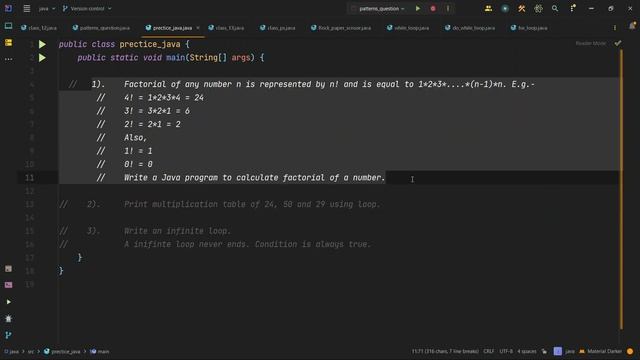Click the round teal AI assistant icon
640x360 pixels.
(505, 8)
